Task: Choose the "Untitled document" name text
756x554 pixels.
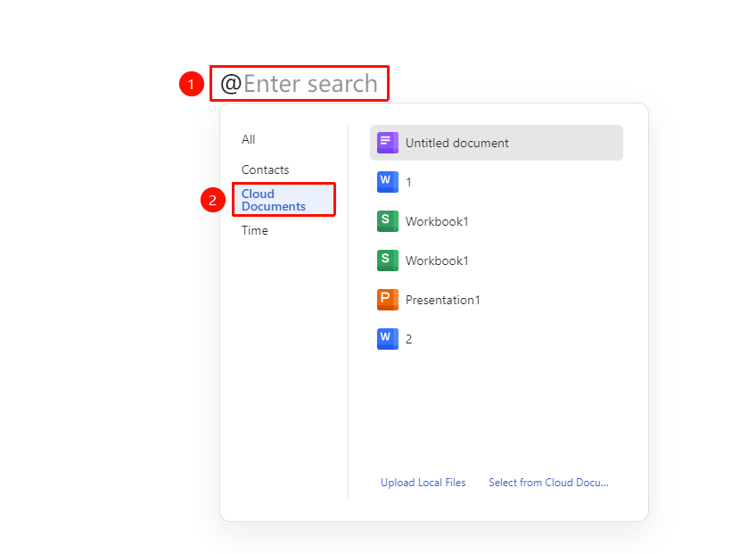Action: tap(456, 143)
